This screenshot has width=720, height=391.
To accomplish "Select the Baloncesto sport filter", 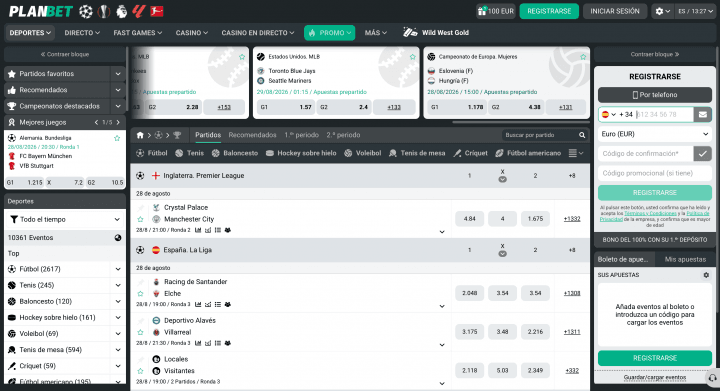I will [x=235, y=153].
